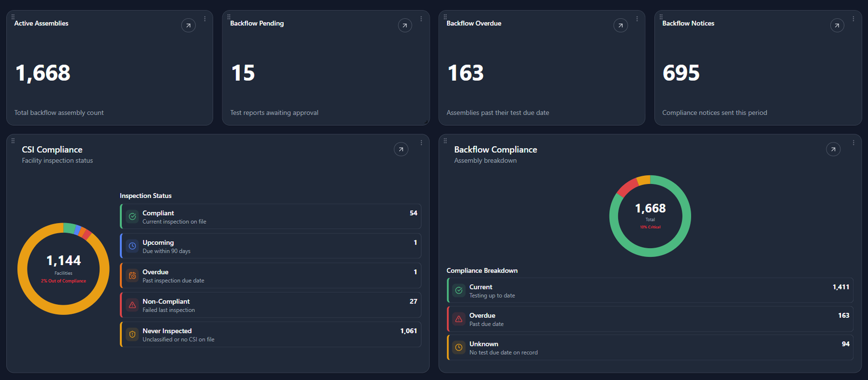The image size is (868, 380).
Task: Open Backflow Overdue card arrow icon
Action: point(621,25)
